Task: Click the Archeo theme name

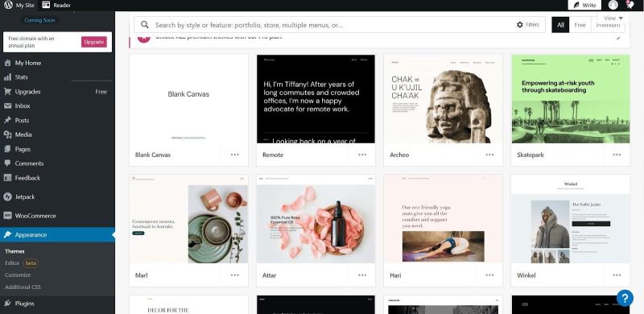Action: 399,155
